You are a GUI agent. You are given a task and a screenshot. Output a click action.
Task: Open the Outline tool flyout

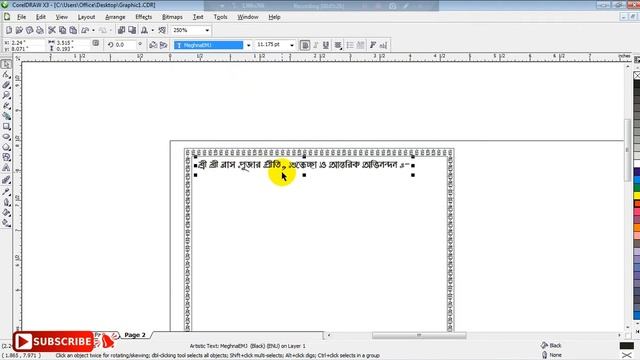(6, 202)
